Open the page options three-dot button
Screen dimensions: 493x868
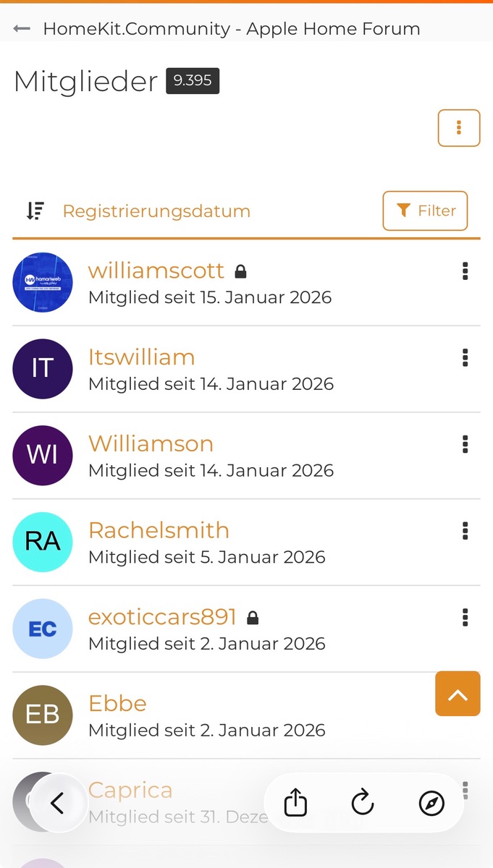[458, 128]
